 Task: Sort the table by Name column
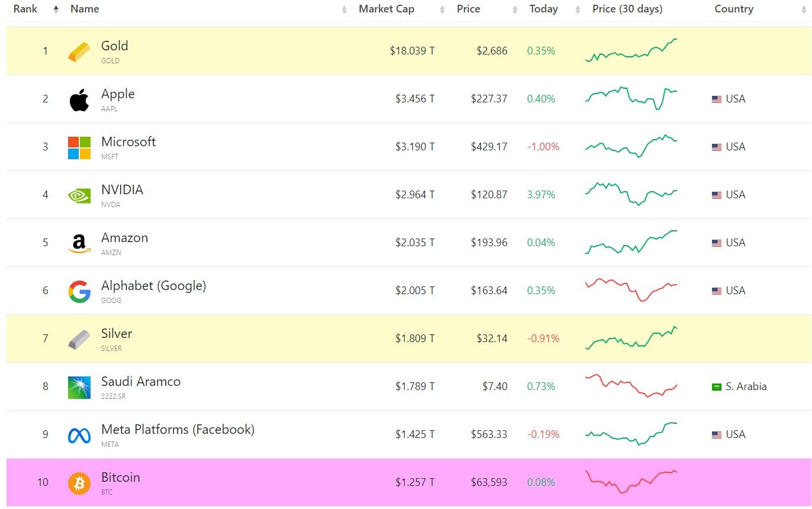(x=85, y=9)
